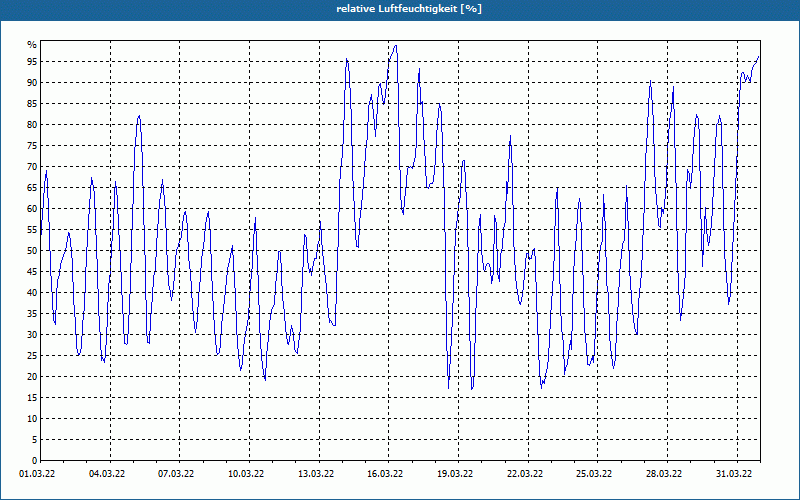Click the 40 y-axis value
800x500 pixels.
point(32,292)
